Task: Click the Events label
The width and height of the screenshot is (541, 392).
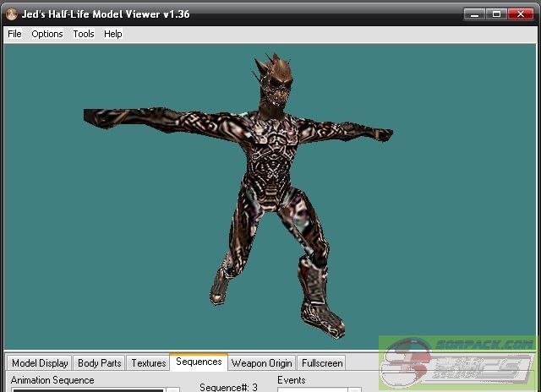Action: [291, 380]
